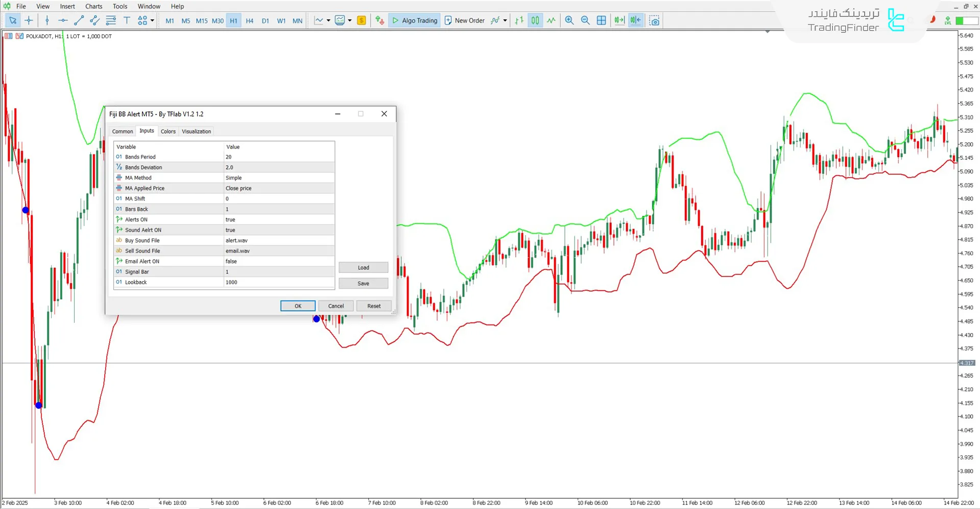
Task: Expand the objects shapes dropdown arrow
Action: [x=152, y=20]
